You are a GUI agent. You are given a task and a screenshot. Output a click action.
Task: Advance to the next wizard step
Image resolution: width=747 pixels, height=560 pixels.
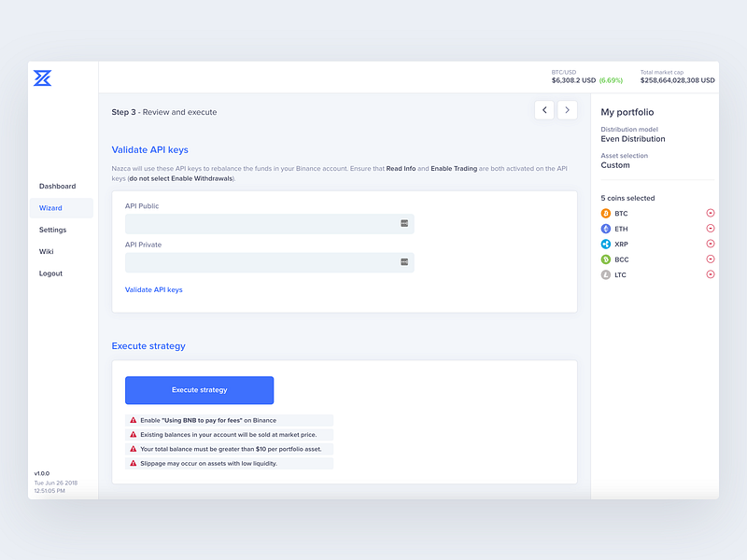pyautogui.click(x=567, y=110)
